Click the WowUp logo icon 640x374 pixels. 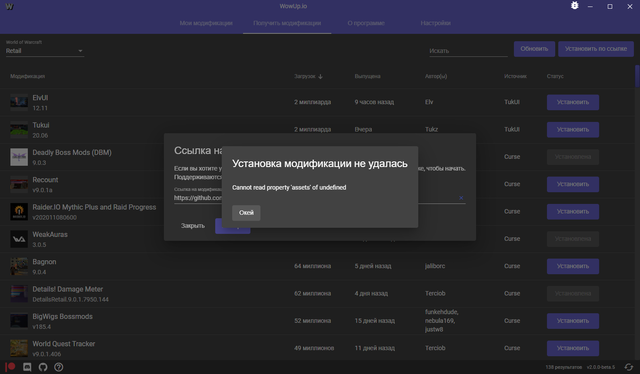9,7
